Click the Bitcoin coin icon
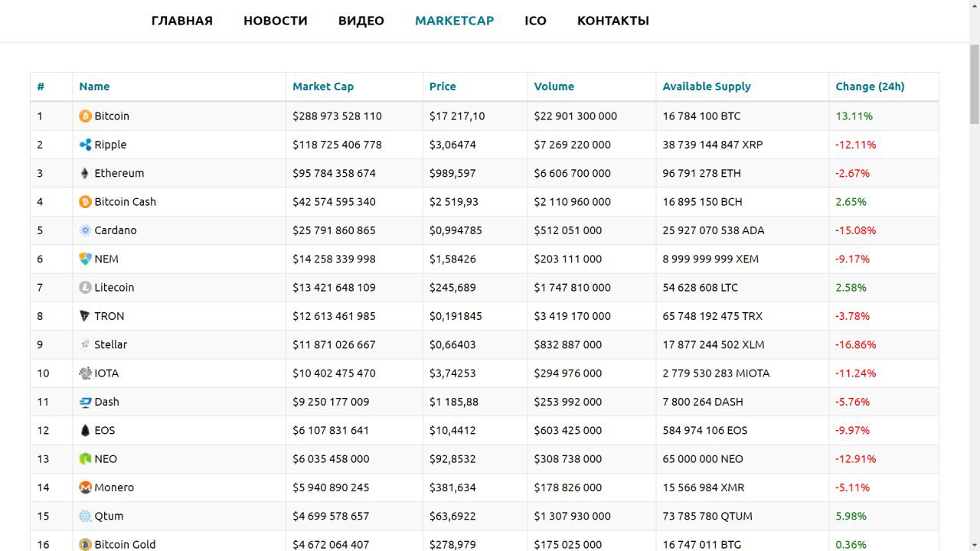 click(x=85, y=116)
